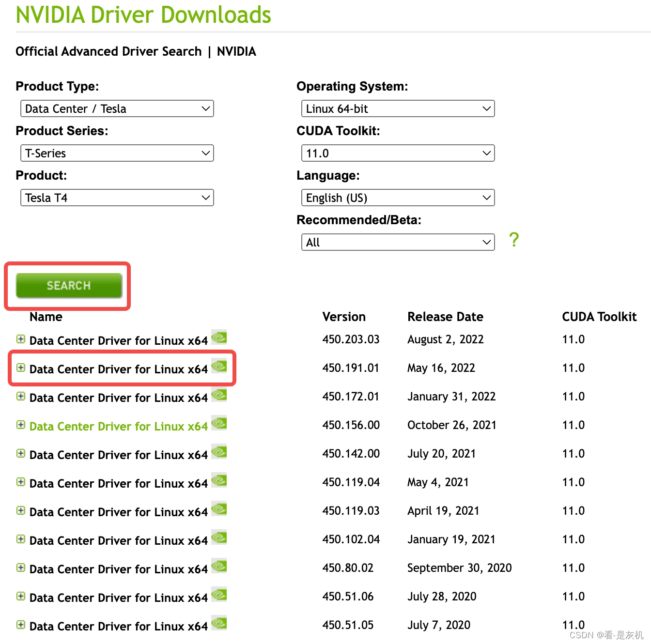Click NVIDIA eye logo icon on 450.156.00 row
Image resolution: width=651 pixels, height=644 pixels.
point(219,423)
